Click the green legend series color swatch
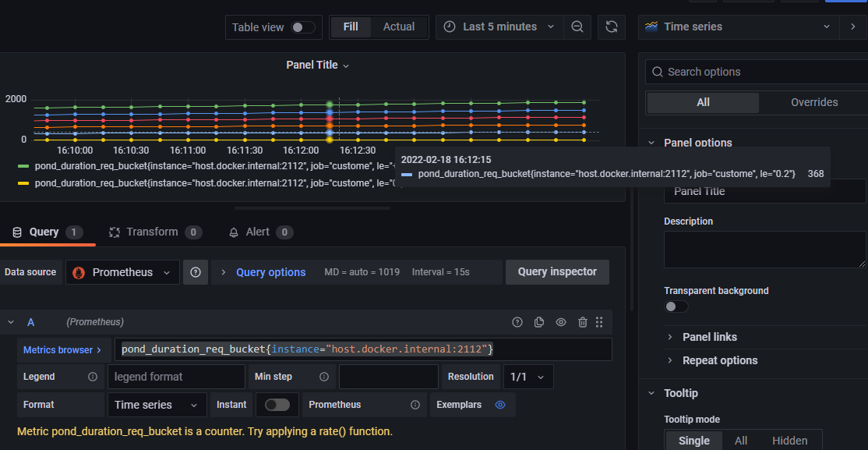 [23, 166]
